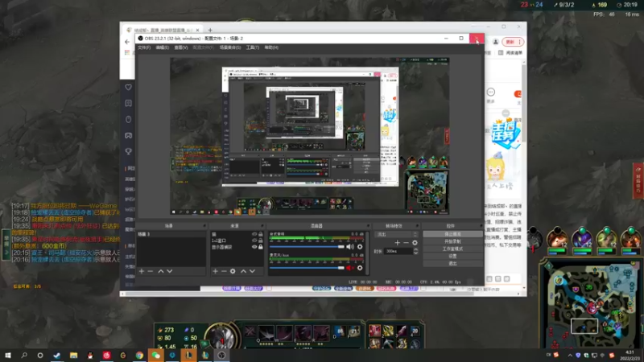Screen dimensions: 644x362
Task: Click the Start Recording button in Controls
Action: (x=452, y=241)
